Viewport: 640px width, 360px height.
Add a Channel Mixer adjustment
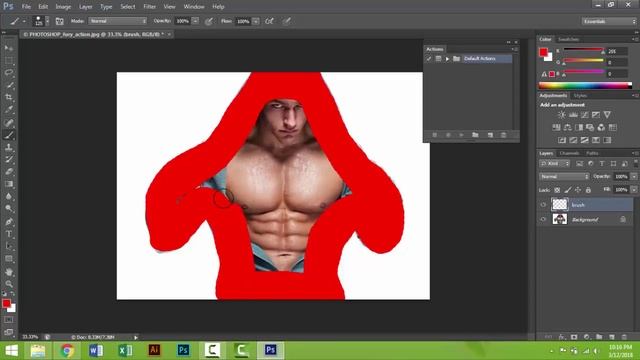tap(601, 128)
